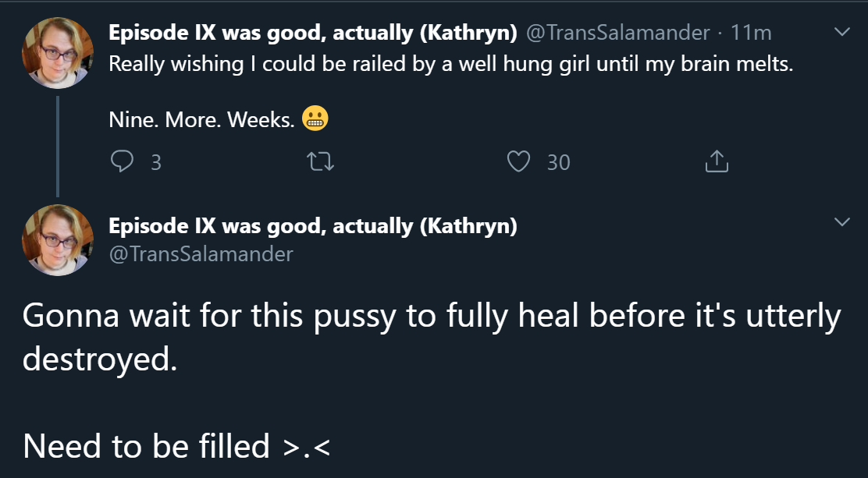Open the second tweet's chevron dropdown

coord(841,223)
